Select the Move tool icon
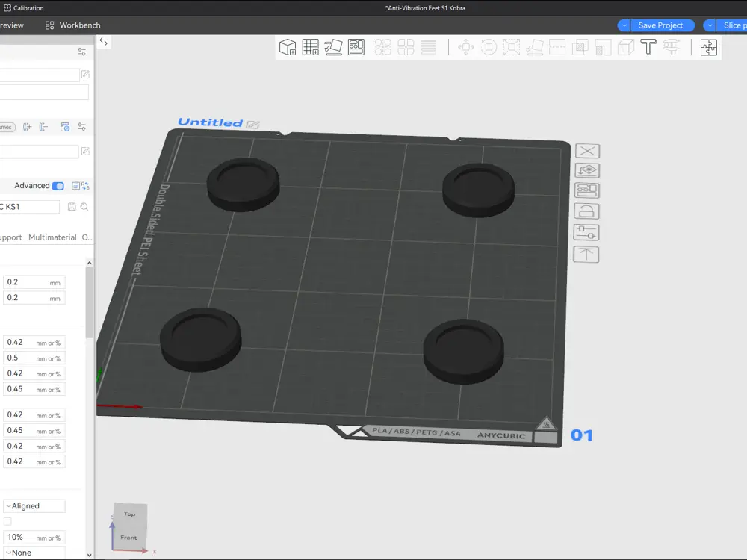 [466, 47]
